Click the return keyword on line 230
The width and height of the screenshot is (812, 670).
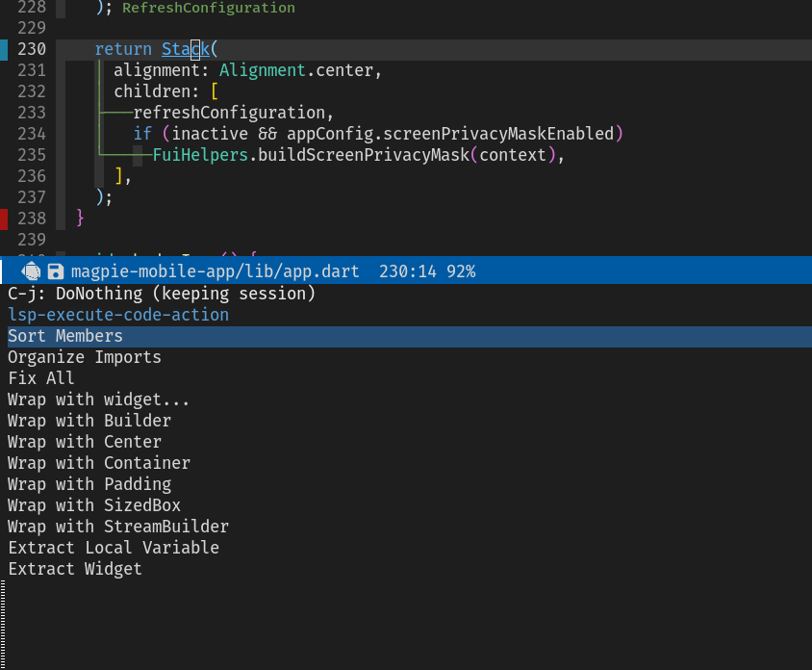pyautogui.click(x=123, y=49)
